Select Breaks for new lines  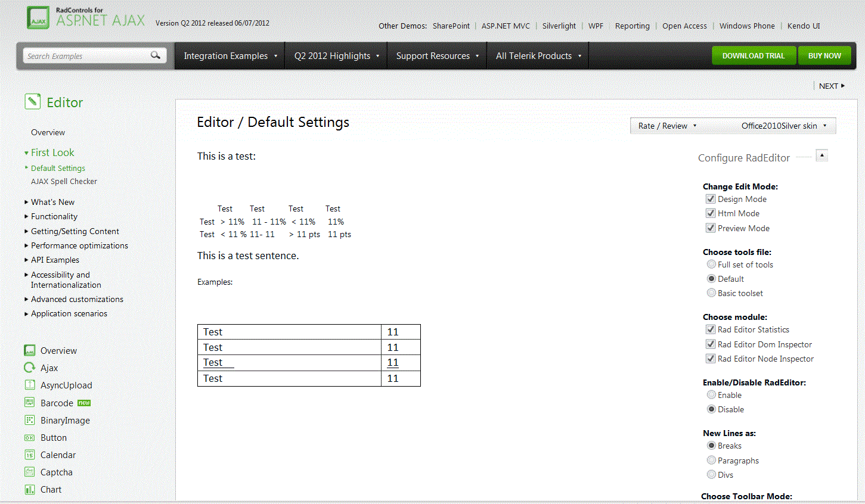711,446
